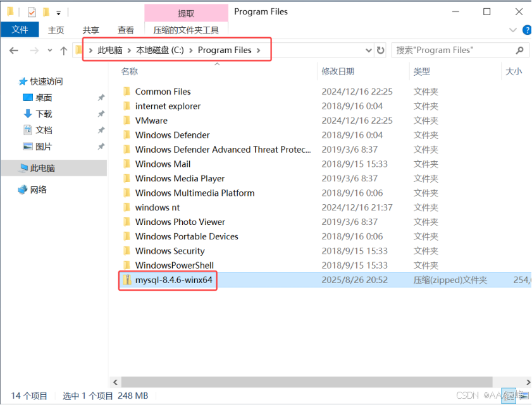Click the Windows Security folder icon
The height and width of the screenshot is (405, 532).
pyautogui.click(x=127, y=251)
